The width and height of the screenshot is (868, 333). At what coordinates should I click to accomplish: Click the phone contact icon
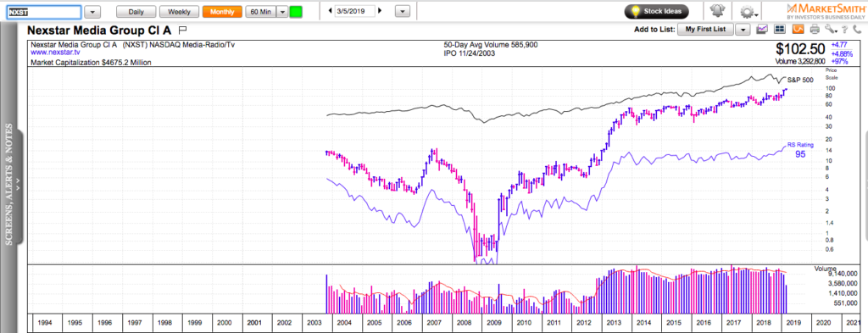(858, 30)
